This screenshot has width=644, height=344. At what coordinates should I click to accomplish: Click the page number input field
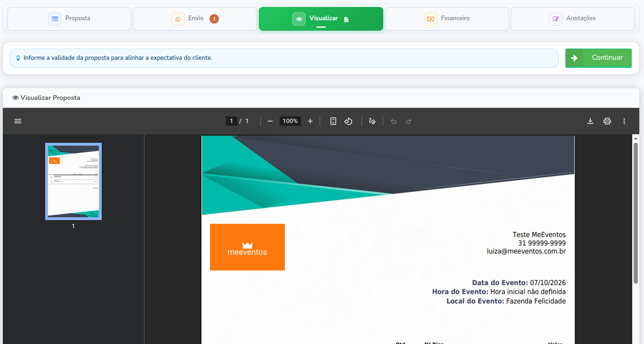click(x=231, y=121)
